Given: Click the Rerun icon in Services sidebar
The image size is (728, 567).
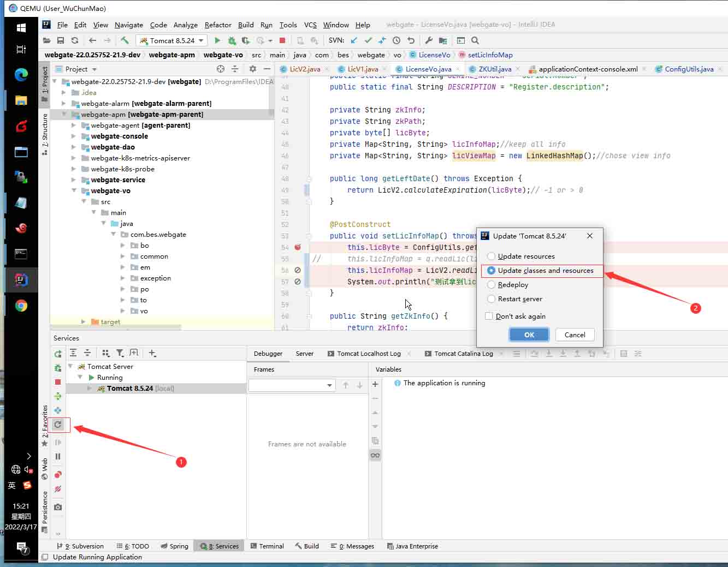Looking at the screenshot, I should [x=58, y=354].
